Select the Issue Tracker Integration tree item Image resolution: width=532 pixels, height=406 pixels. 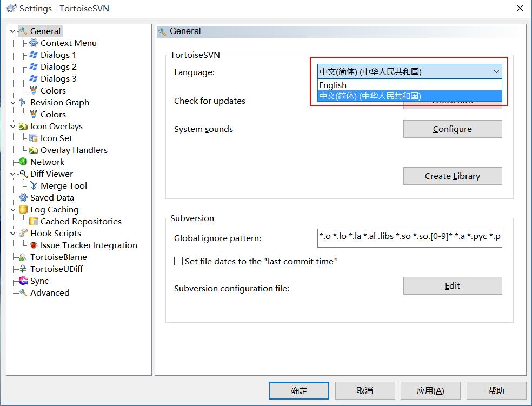[x=89, y=245]
